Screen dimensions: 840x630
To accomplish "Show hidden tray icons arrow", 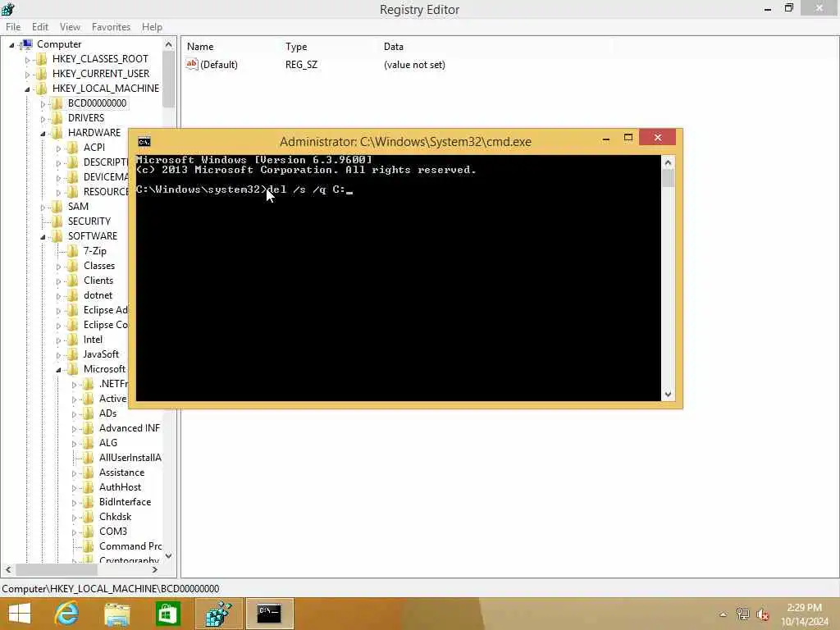I will (x=723, y=614).
